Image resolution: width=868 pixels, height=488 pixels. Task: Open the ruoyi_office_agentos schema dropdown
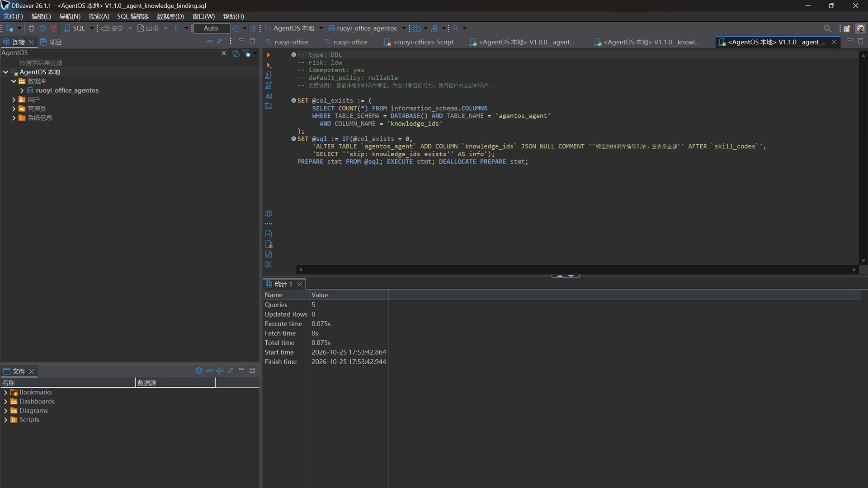pyautogui.click(x=367, y=28)
